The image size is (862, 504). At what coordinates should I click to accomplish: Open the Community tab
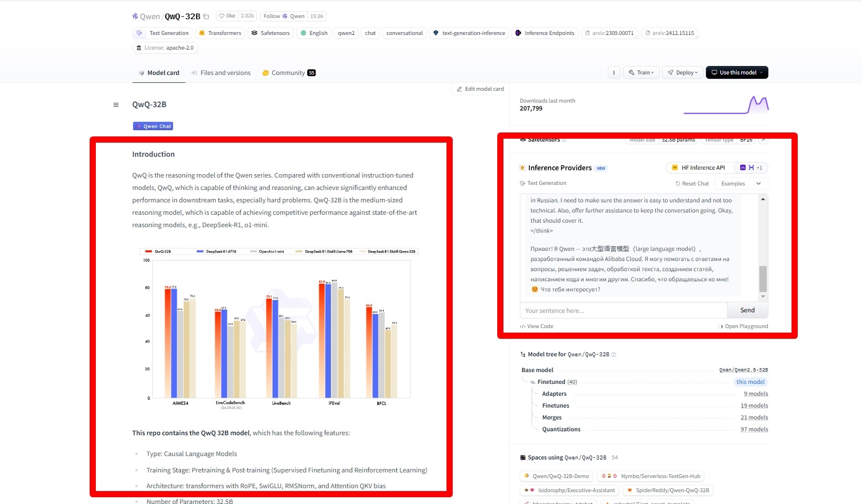pos(289,73)
